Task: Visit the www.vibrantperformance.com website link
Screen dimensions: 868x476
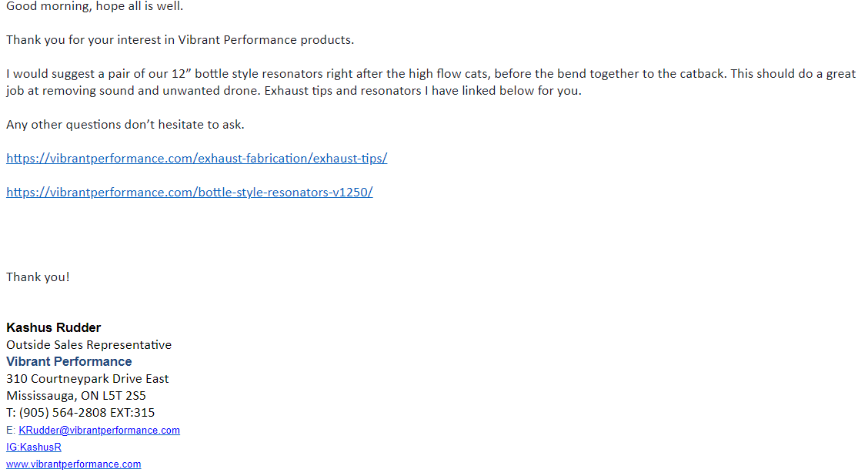Action: coord(74,464)
